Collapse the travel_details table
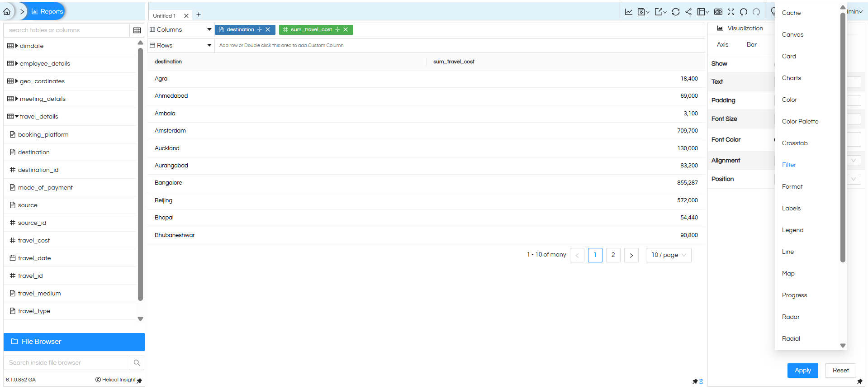 pyautogui.click(x=17, y=116)
